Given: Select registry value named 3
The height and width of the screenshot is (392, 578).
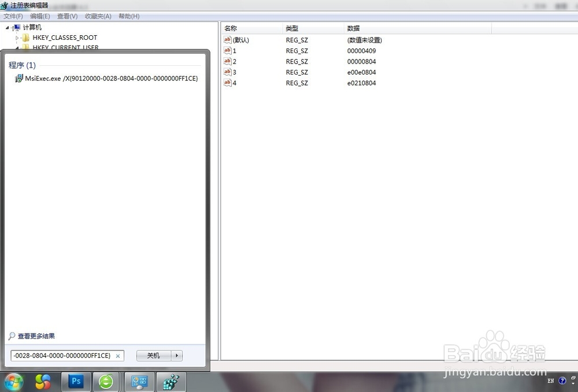Looking at the screenshot, I should tap(235, 72).
